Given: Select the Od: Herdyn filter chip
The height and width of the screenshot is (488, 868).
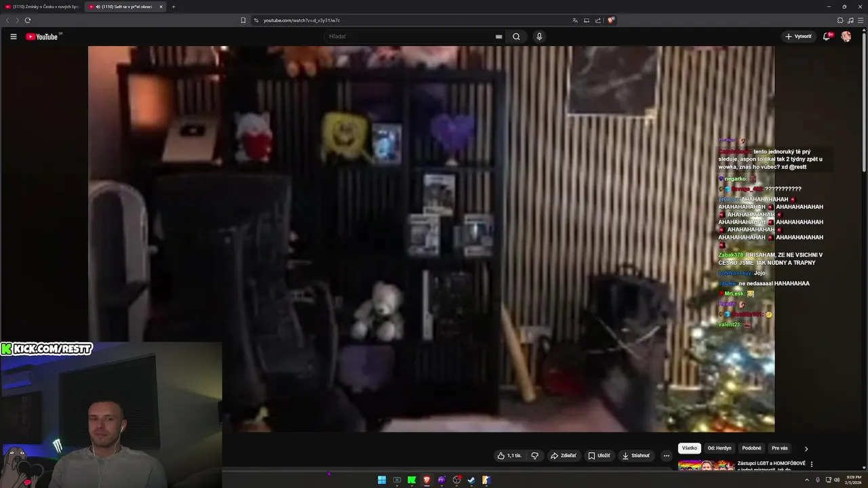Looking at the screenshot, I should (719, 448).
